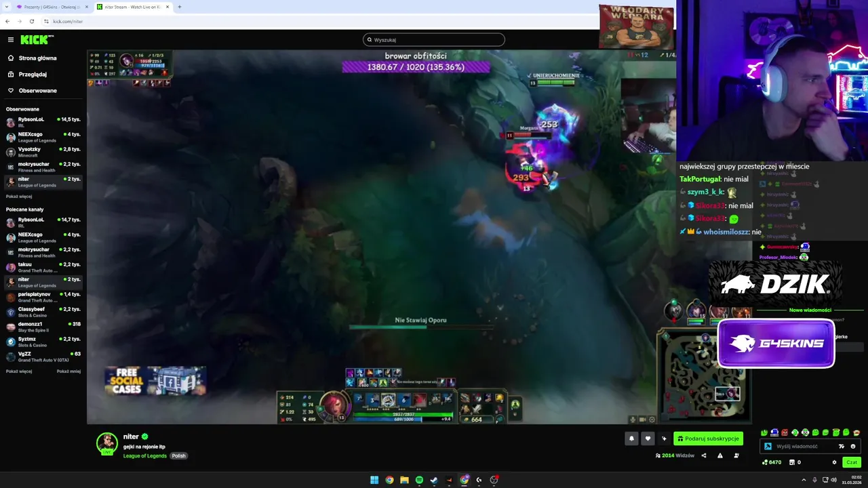The height and width of the screenshot is (488, 868).
Task: Click the report warning triangle icon
Action: point(720,455)
